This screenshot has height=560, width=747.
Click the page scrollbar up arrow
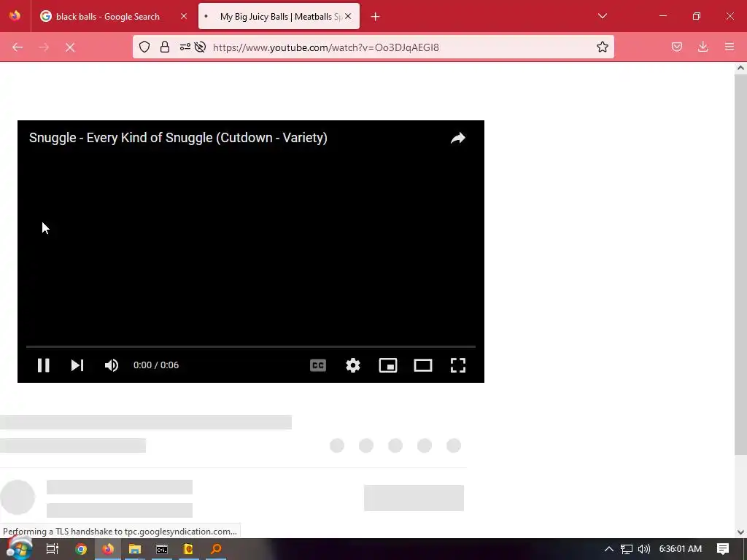click(x=740, y=68)
